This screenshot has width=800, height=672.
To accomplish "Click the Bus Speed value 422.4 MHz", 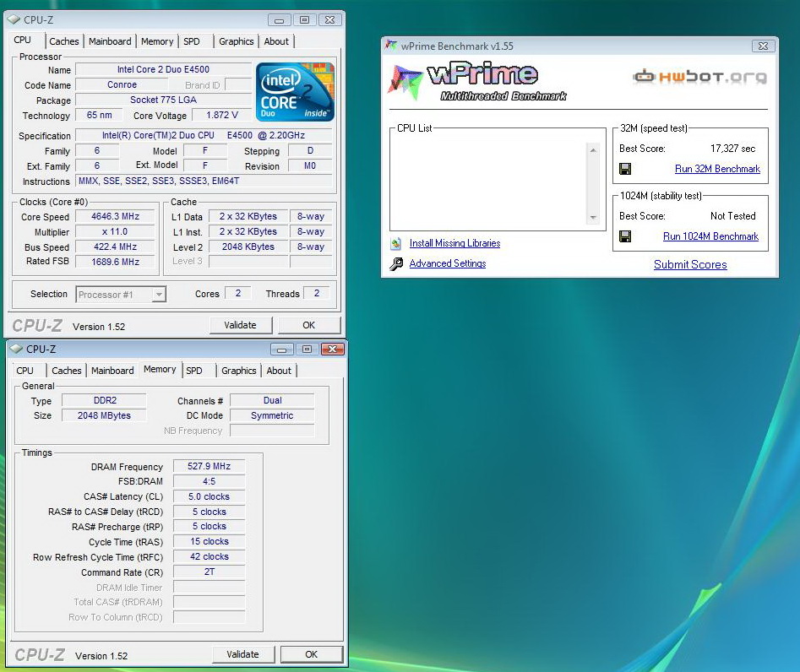I will 115,247.
